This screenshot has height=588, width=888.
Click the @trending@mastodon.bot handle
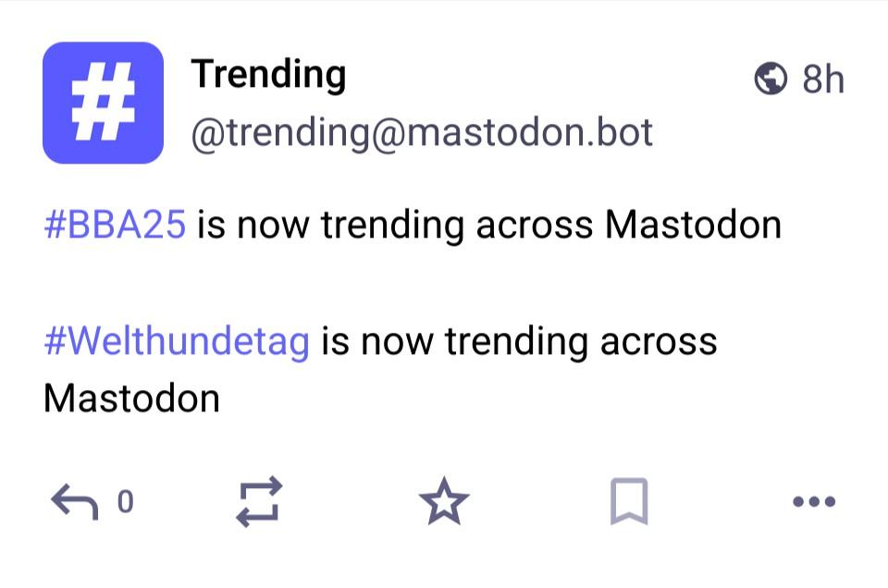pos(422,133)
